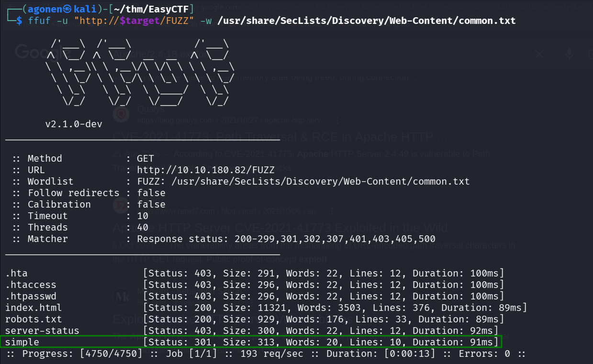593x364 pixels.
Task: Click the index.html entry in output
Action: pyautogui.click(x=34, y=308)
